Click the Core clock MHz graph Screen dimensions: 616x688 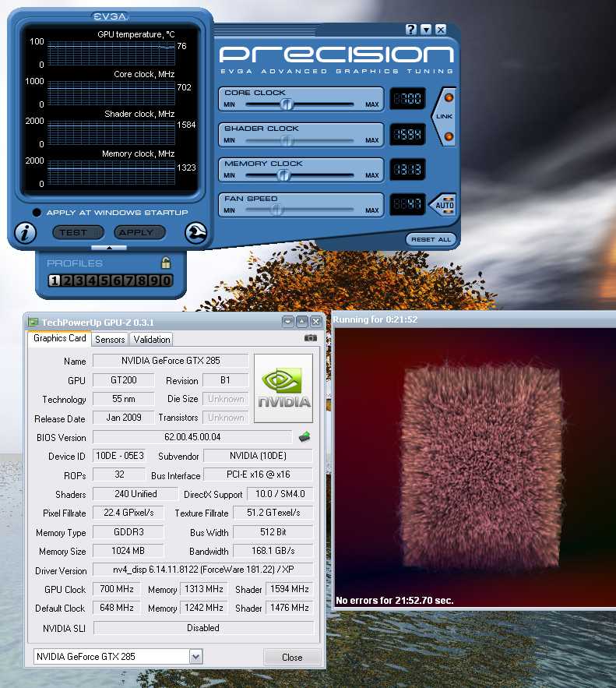(111, 93)
